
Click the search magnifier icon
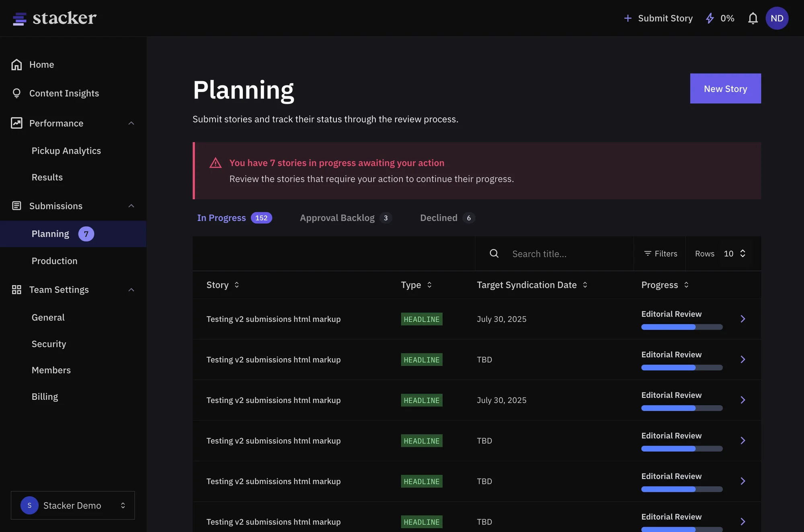[x=494, y=254]
